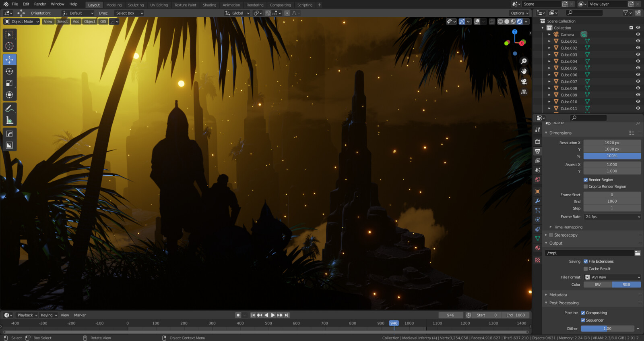The width and height of the screenshot is (644, 341).
Task: Activate the 3D Cursor tool
Action: [x=10, y=46]
